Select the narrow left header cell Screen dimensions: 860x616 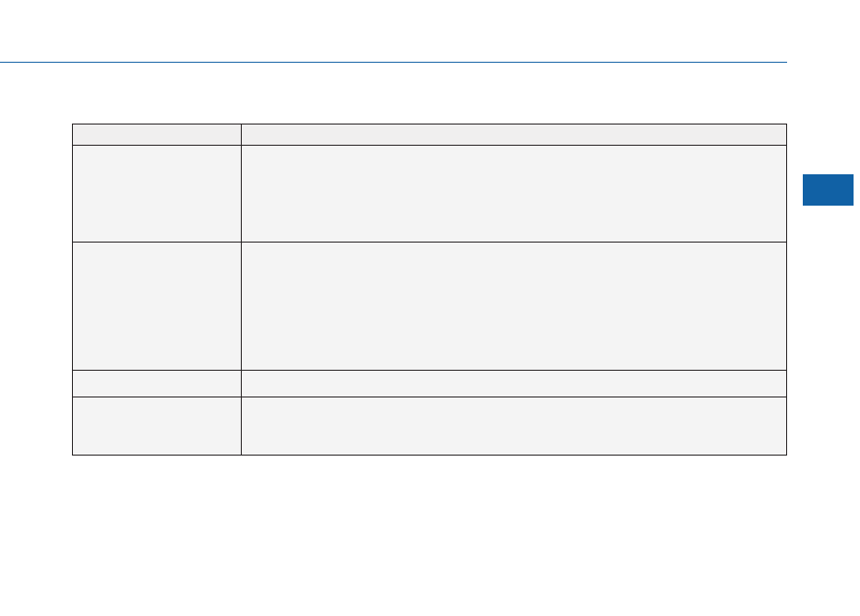click(157, 135)
